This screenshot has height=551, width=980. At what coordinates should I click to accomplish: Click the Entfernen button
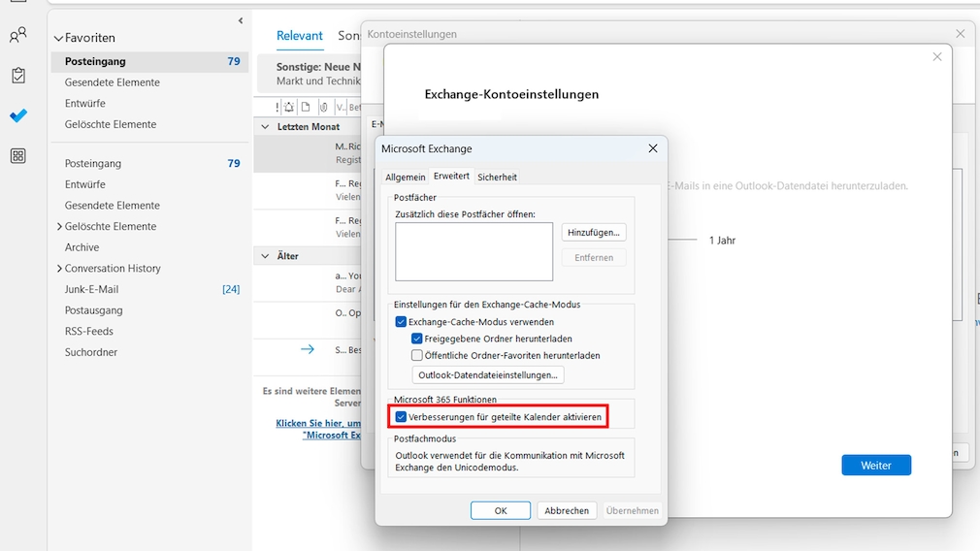coord(593,257)
